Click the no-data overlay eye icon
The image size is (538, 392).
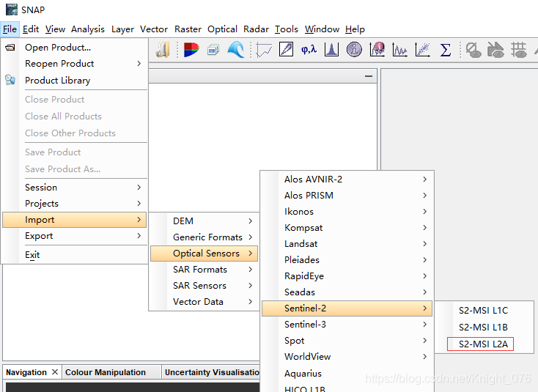click(473, 50)
